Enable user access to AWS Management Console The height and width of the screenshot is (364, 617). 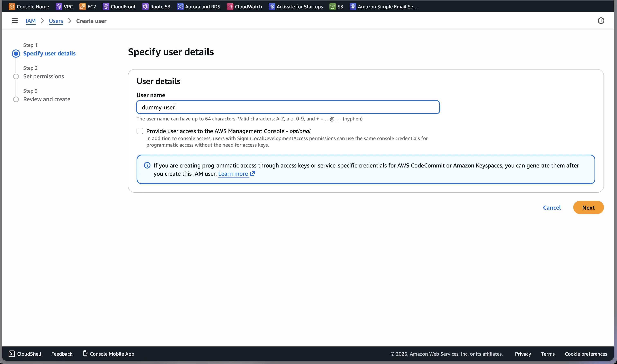(x=140, y=131)
